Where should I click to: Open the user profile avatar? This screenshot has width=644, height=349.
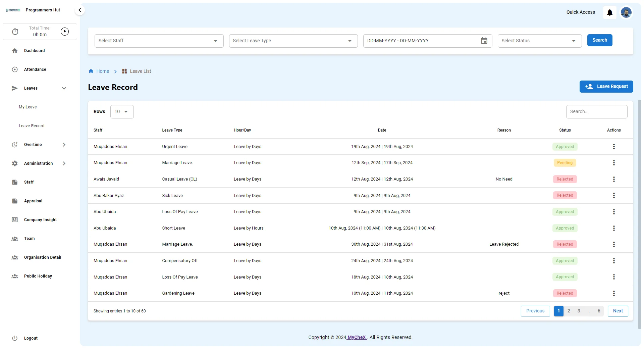click(626, 13)
